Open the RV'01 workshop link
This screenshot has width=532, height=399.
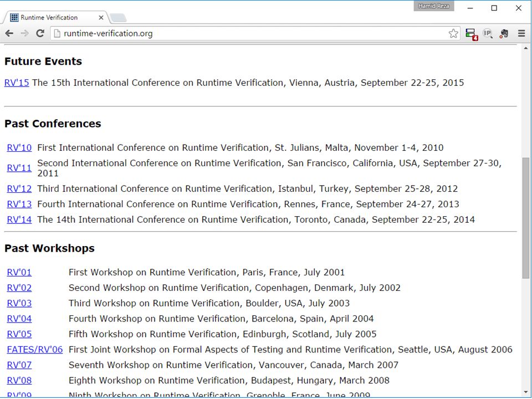click(19, 273)
